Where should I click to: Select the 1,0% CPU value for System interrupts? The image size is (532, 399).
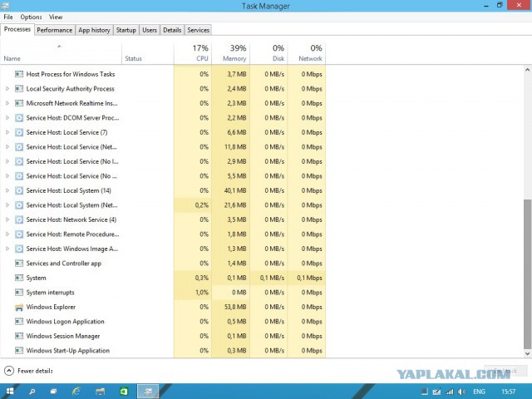(201, 292)
